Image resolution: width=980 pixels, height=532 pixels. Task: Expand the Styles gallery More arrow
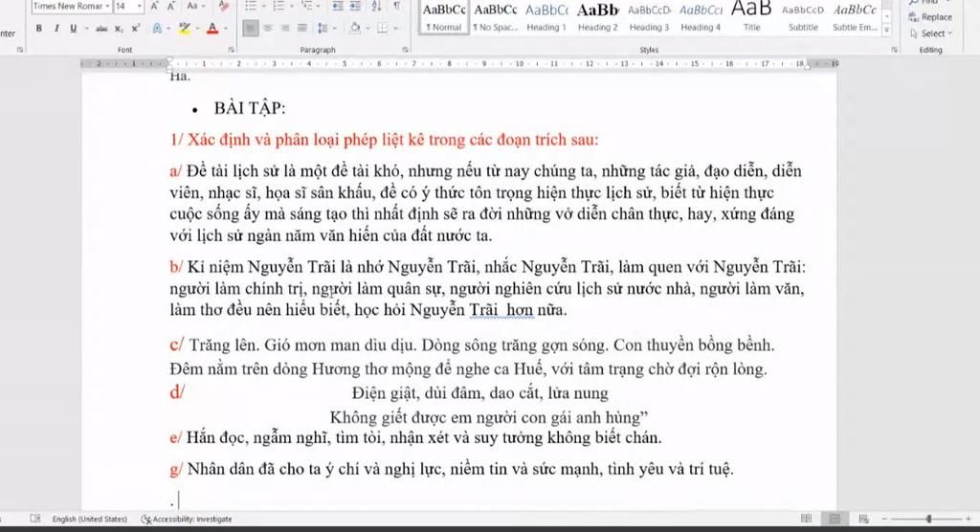(x=887, y=30)
